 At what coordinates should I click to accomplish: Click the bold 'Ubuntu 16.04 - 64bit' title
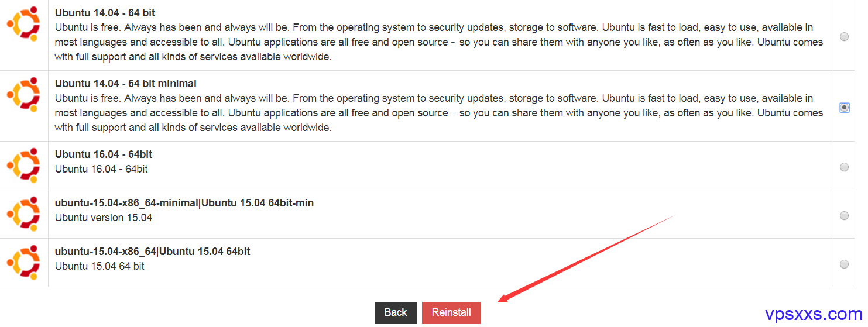click(104, 154)
